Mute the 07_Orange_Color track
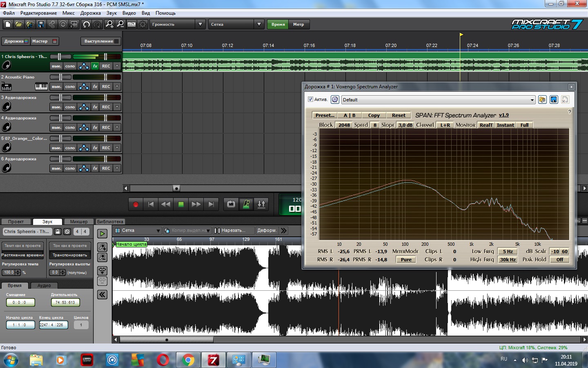588x368 pixels. tap(56, 148)
